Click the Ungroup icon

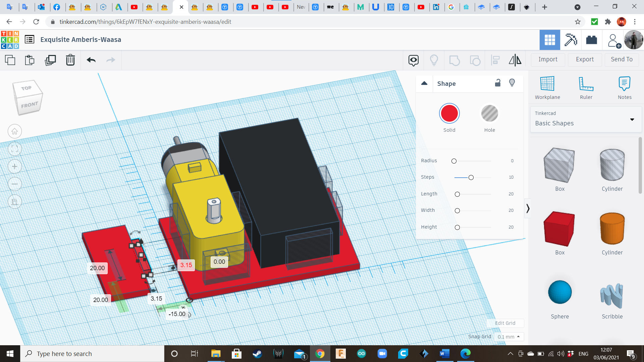click(x=475, y=60)
